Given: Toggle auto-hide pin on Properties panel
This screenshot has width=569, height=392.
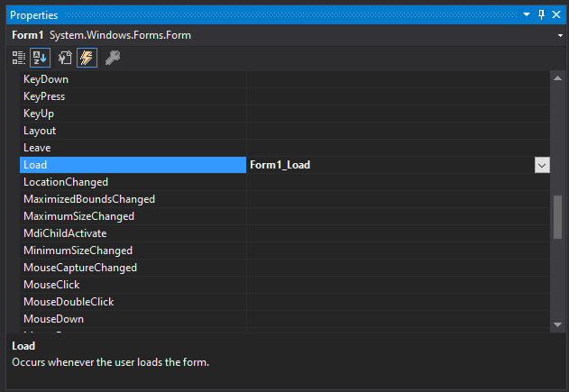Looking at the screenshot, I should tap(542, 15).
